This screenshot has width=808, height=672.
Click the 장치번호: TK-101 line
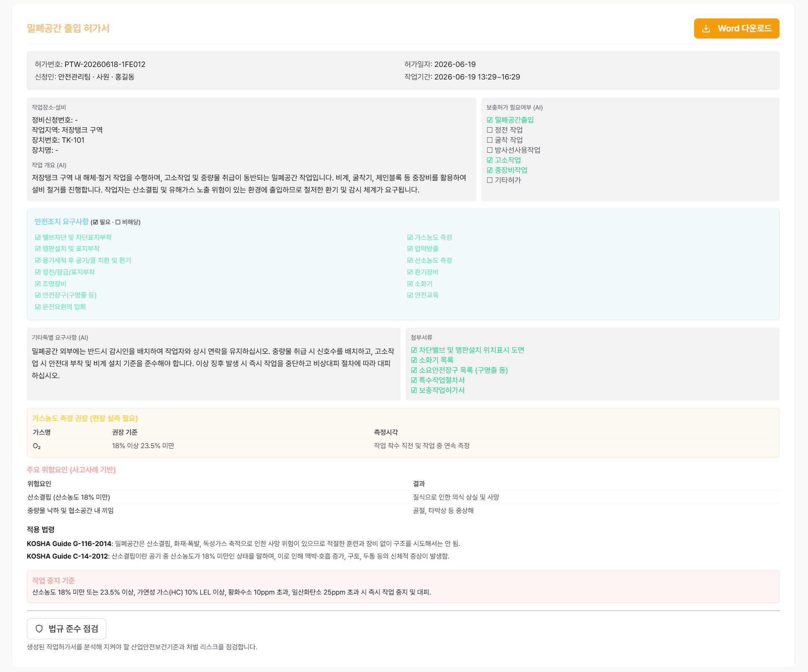tap(58, 140)
